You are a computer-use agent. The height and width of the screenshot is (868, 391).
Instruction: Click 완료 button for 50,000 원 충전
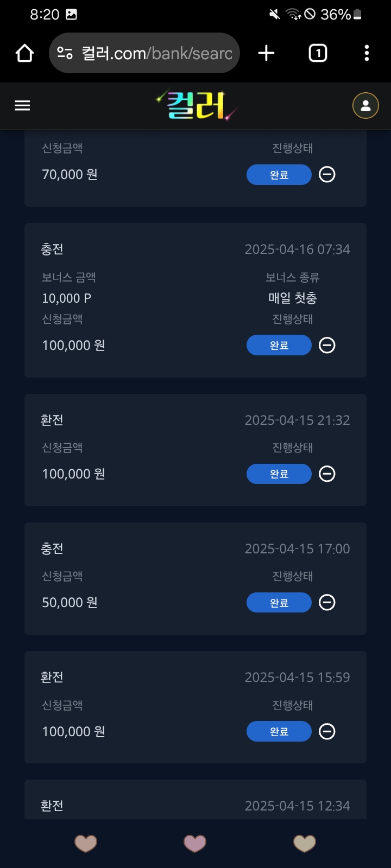point(279,603)
